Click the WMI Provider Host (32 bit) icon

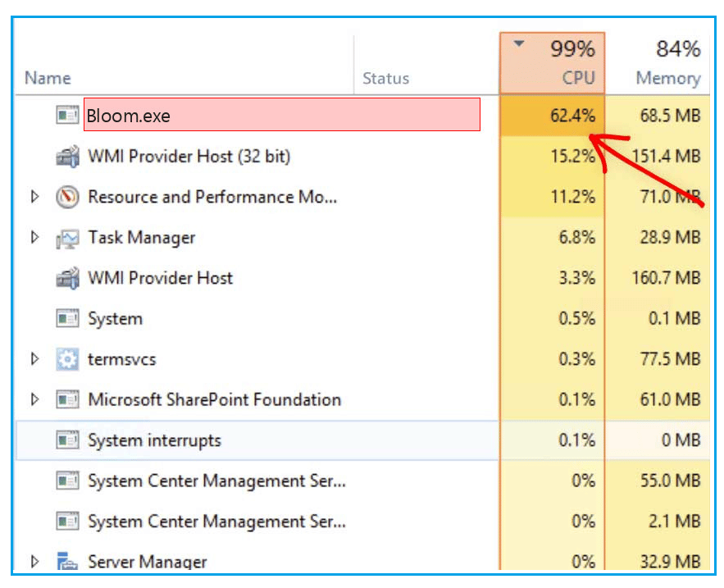click(67, 156)
